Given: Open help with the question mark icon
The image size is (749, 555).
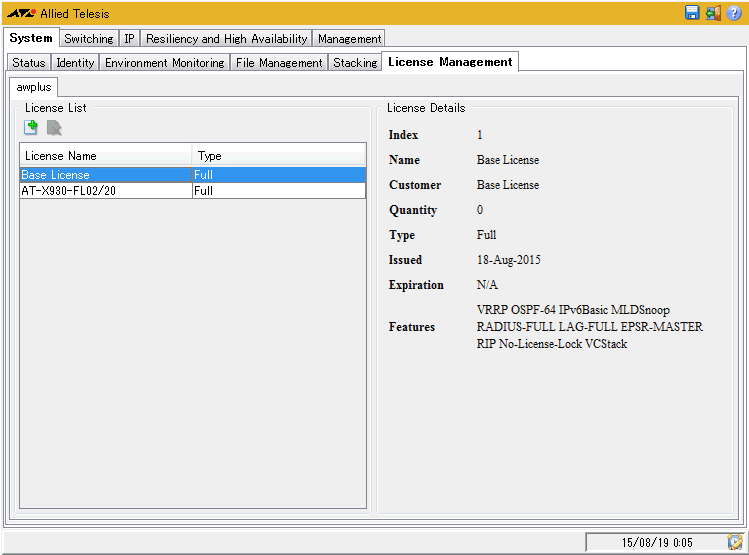Looking at the screenshot, I should tap(734, 13).
